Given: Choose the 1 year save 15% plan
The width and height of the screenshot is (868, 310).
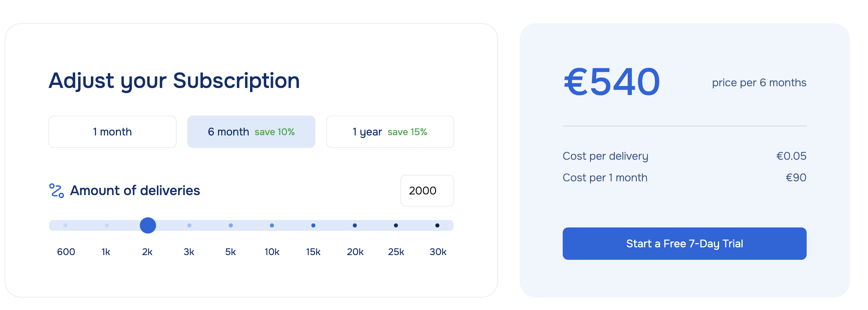Looking at the screenshot, I should 390,132.
